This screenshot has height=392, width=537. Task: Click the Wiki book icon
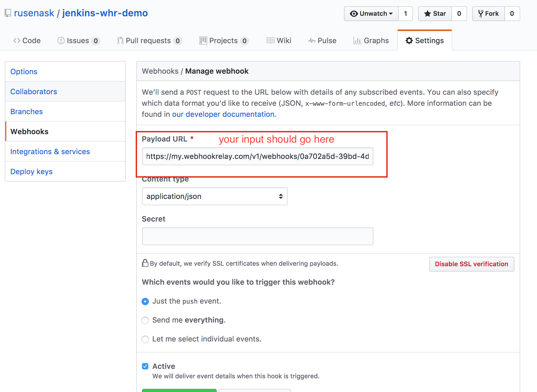pos(270,41)
